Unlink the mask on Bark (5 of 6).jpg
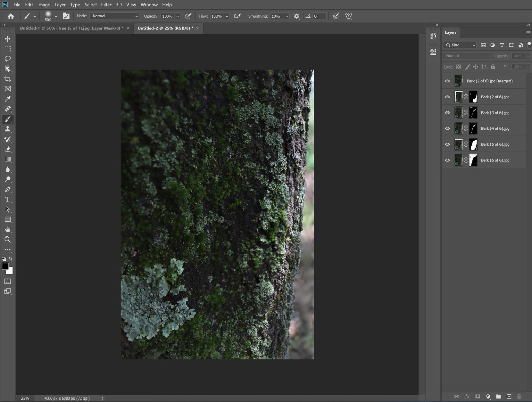The image size is (532, 402). click(466, 144)
